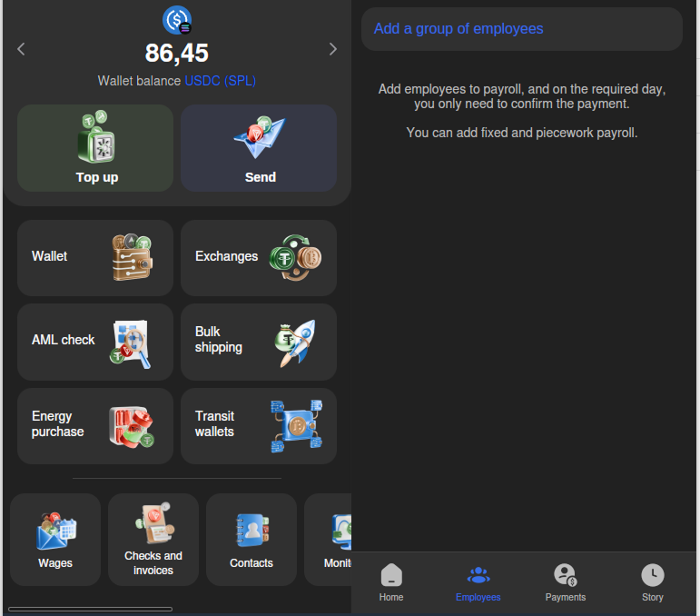The width and height of the screenshot is (700, 616).
Task: Open Checks and invoices
Action: pyautogui.click(x=153, y=540)
